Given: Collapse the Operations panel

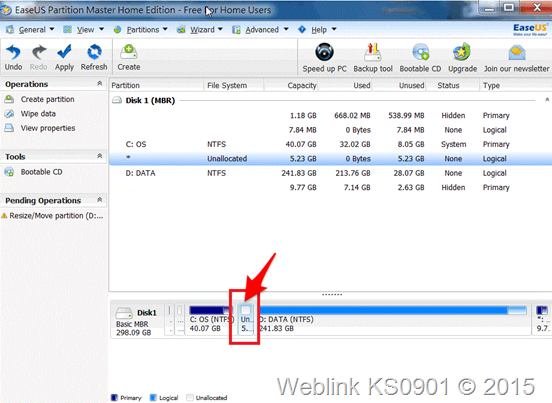Looking at the screenshot, I should (100, 83).
